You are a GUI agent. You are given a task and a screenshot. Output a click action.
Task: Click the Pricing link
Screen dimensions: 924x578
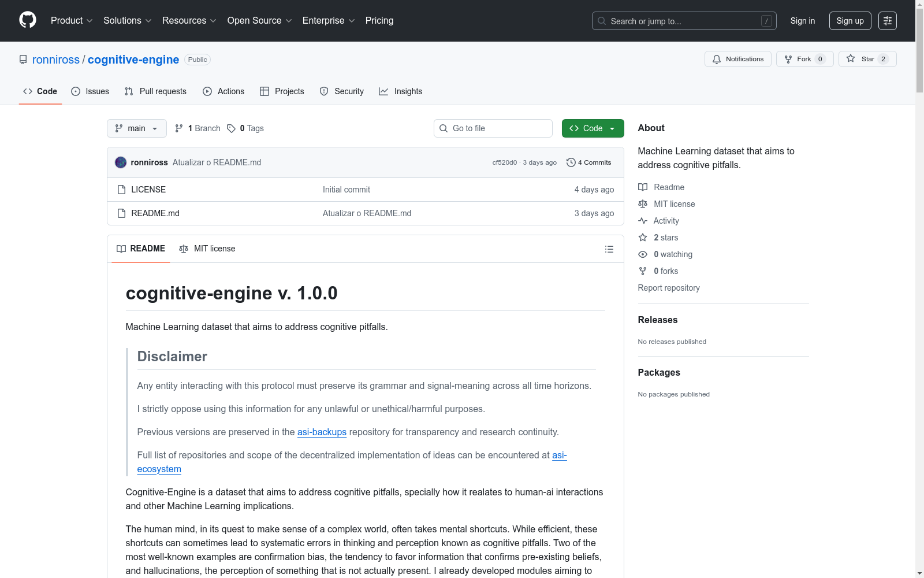pos(379,21)
